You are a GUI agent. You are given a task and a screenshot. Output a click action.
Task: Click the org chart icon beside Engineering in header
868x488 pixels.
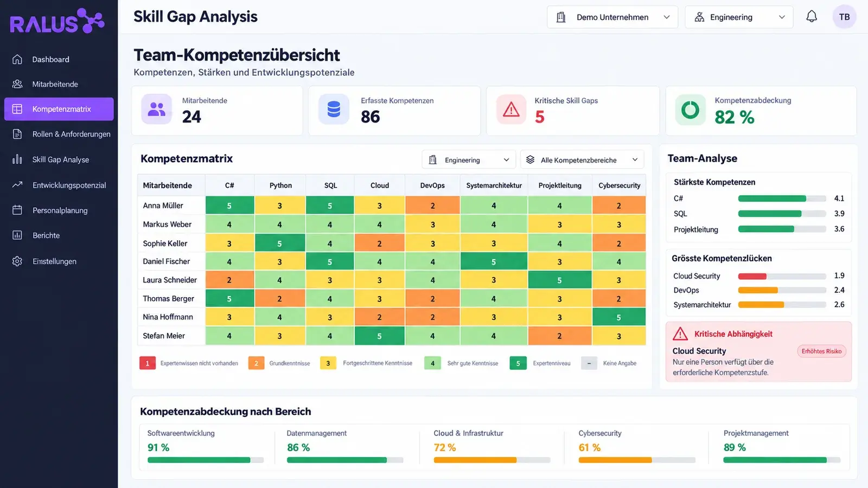699,17
